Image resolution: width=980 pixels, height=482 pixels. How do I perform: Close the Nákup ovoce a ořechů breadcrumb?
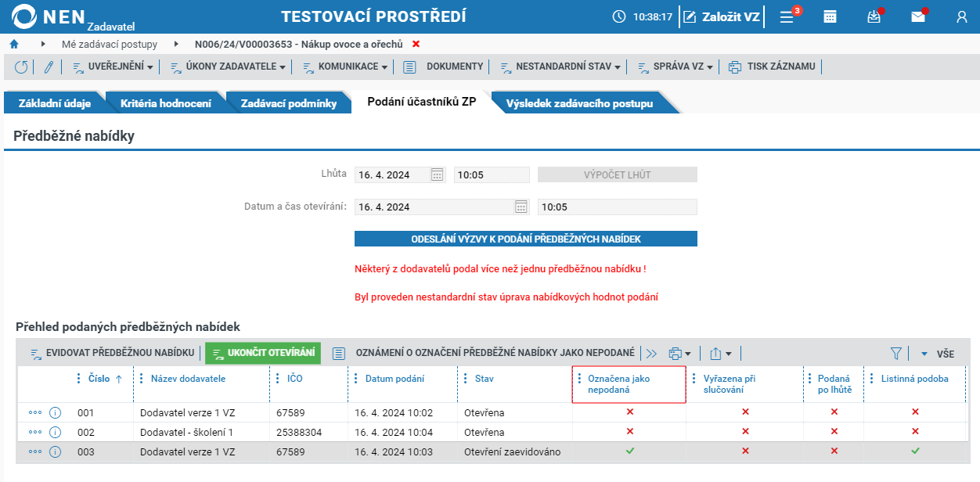(416, 44)
